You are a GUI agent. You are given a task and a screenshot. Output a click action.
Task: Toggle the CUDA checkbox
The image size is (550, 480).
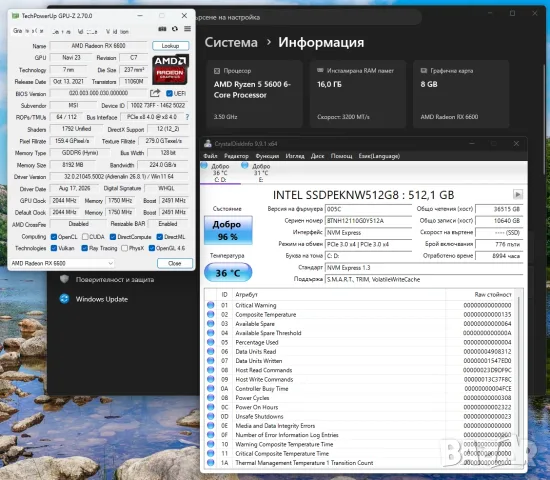pyautogui.click(x=85, y=237)
